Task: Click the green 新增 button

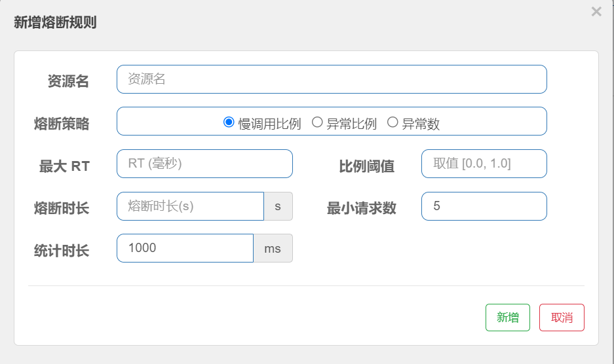Action: click(x=507, y=318)
